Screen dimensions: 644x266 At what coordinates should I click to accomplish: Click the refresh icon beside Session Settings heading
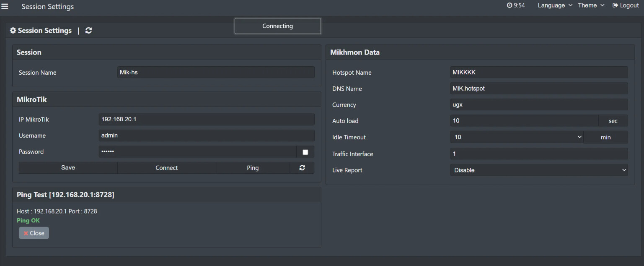pyautogui.click(x=88, y=31)
